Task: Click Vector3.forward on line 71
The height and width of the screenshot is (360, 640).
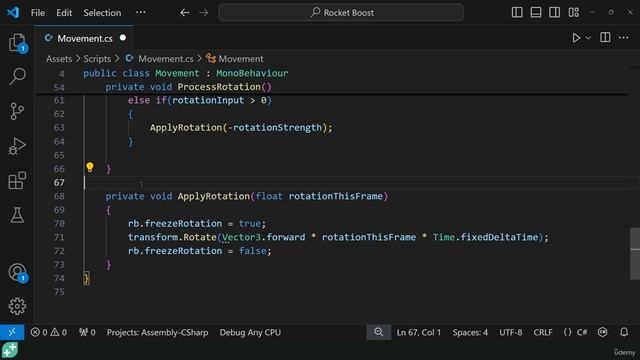Action: coord(264,237)
